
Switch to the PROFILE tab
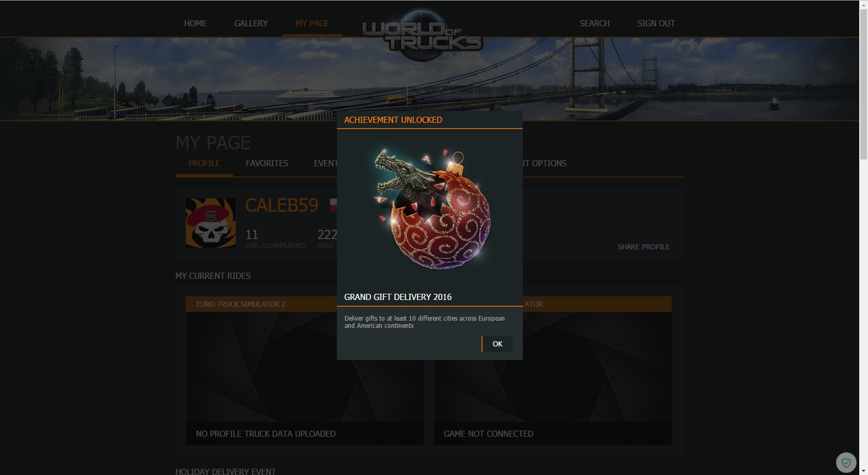[204, 163]
